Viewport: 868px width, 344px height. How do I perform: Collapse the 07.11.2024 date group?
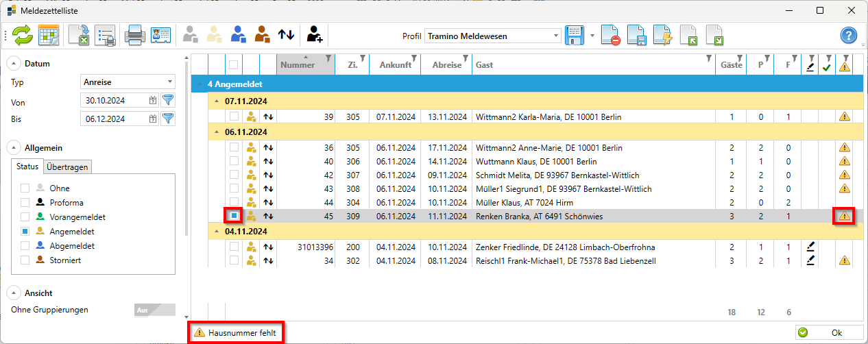coord(217,101)
